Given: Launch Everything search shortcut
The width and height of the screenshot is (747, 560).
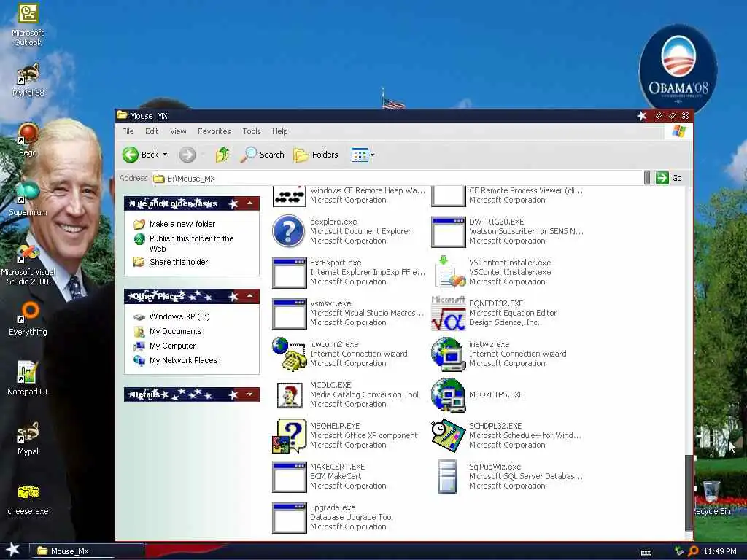Looking at the screenshot, I should [x=28, y=319].
